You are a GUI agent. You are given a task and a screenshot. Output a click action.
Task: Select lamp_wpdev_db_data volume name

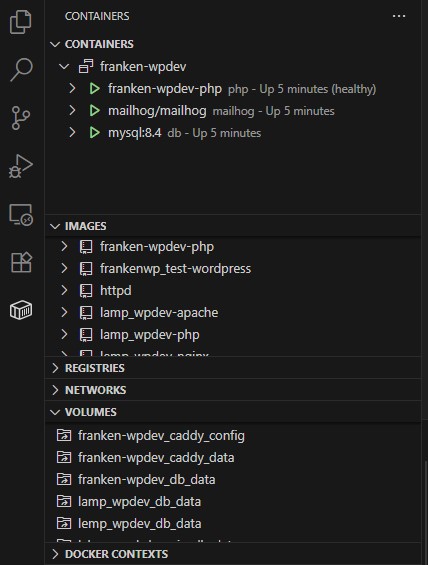pyautogui.click(x=139, y=502)
